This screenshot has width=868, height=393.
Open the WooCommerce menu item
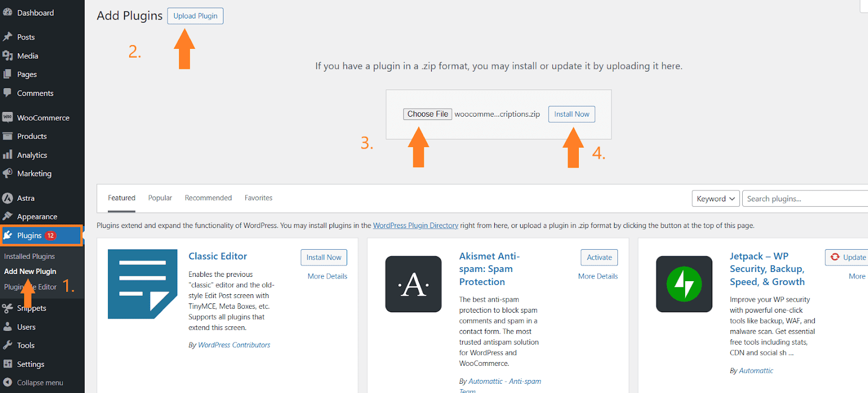43,118
